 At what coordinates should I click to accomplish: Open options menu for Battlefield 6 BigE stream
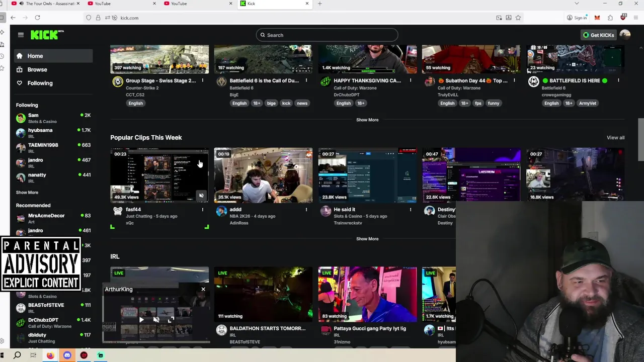(306, 80)
